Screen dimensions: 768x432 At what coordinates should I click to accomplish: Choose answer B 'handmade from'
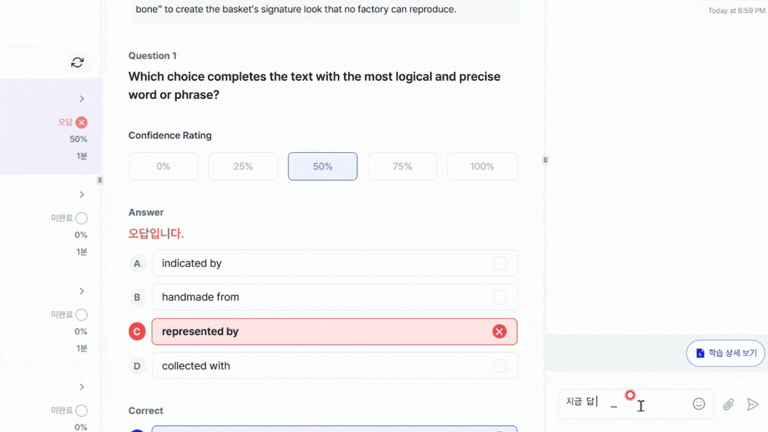[334, 297]
